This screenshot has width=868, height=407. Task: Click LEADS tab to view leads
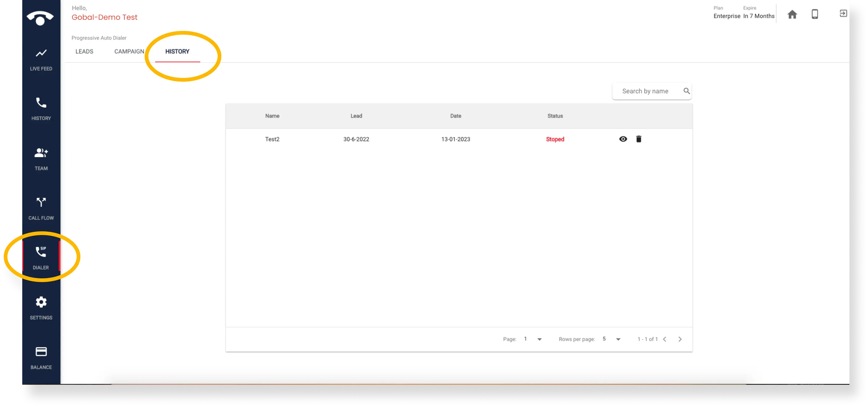click(84, 51)
